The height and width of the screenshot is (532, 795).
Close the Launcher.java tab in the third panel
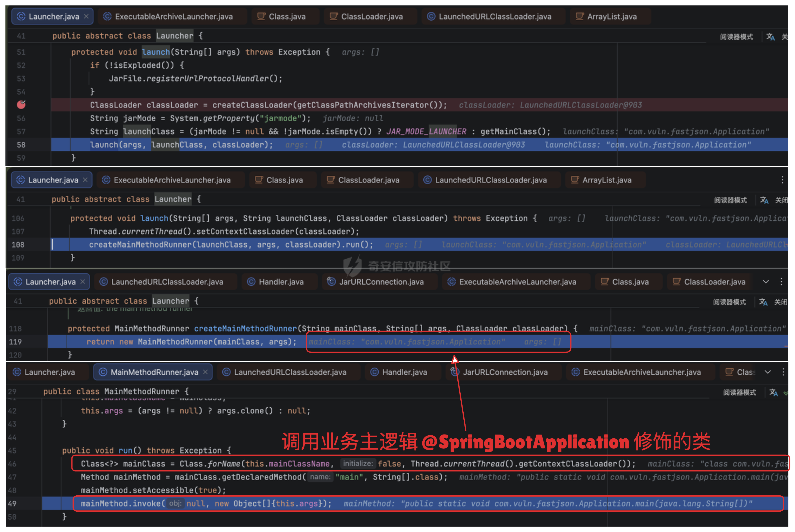[83, 282]
